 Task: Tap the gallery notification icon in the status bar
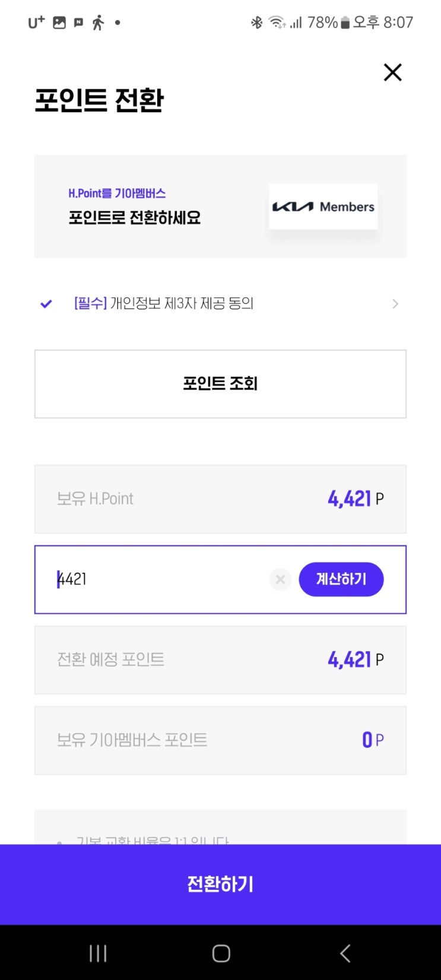tap(59, 23)
